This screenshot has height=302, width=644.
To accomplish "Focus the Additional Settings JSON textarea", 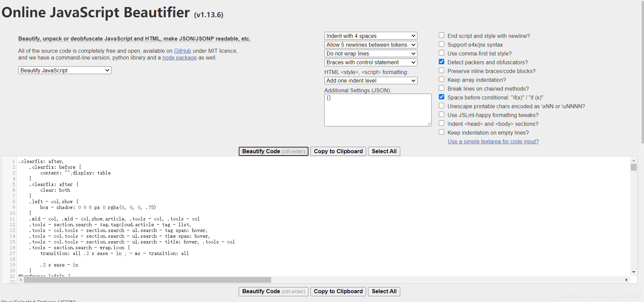I will pos(378,110).
